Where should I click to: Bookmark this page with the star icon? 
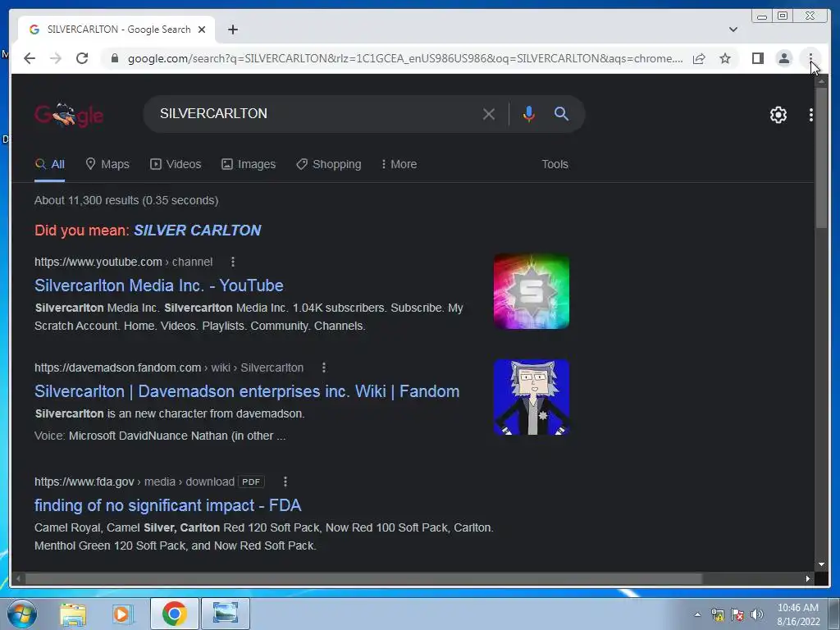point(725,58)
